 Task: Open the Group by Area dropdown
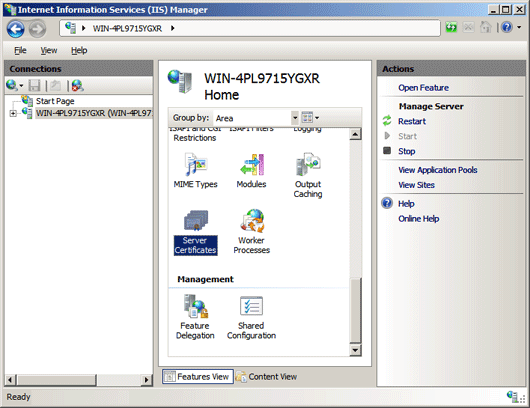pos(257,118)
